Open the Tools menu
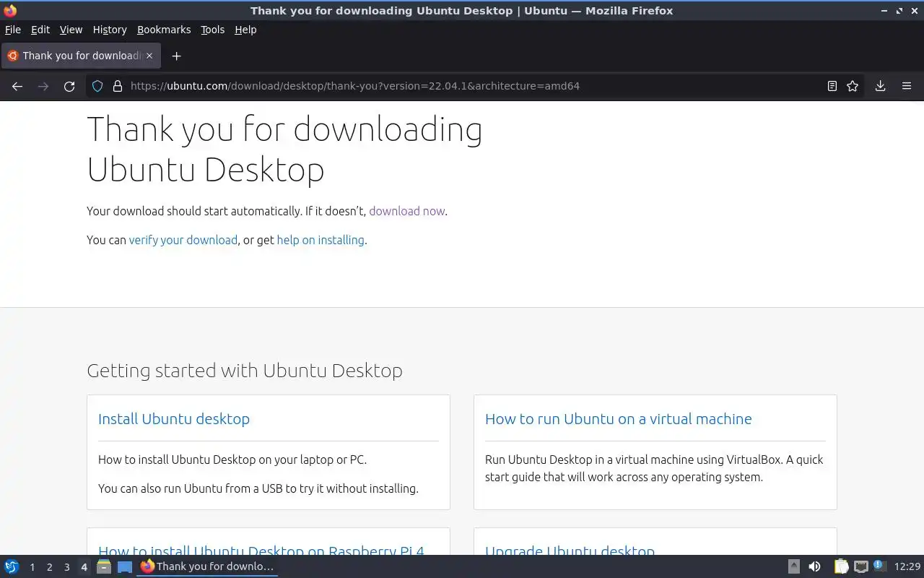924x578 pixels. click(x=212, y=30)
